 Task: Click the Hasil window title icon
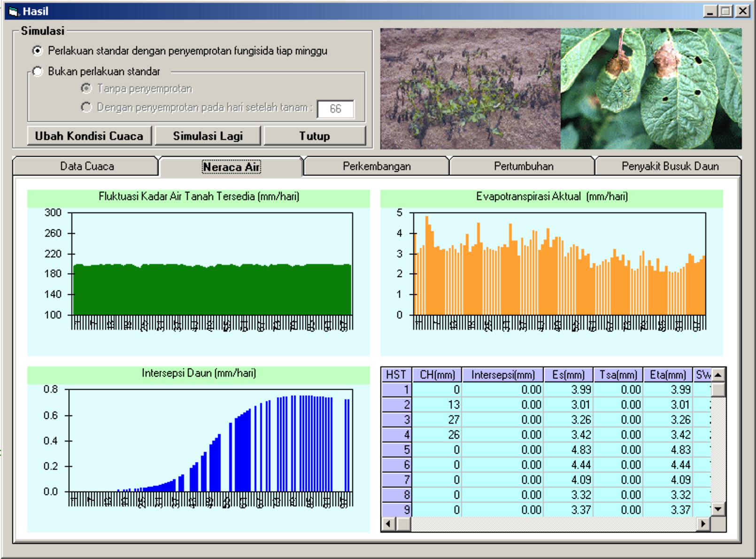pos(14,11)
